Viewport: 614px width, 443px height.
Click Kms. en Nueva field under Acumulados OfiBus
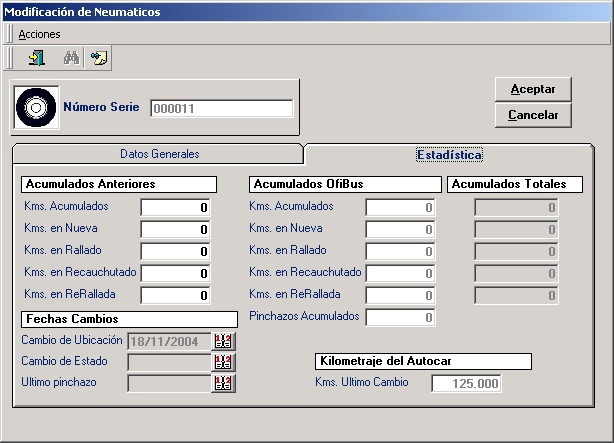point(400,229)
